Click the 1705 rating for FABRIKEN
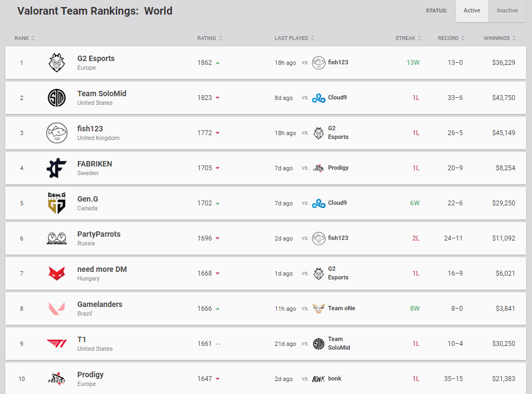532x394 pixels. (204, 168)
